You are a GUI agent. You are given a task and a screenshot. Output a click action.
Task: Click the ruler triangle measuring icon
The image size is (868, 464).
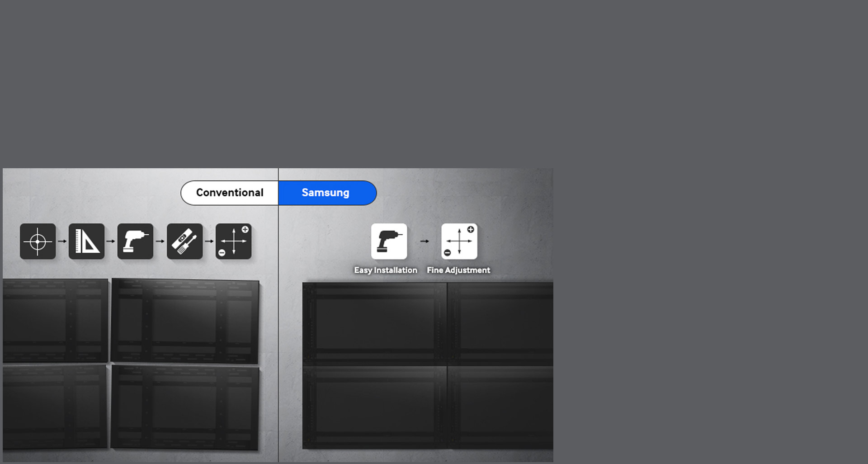(x=86, y=241)
